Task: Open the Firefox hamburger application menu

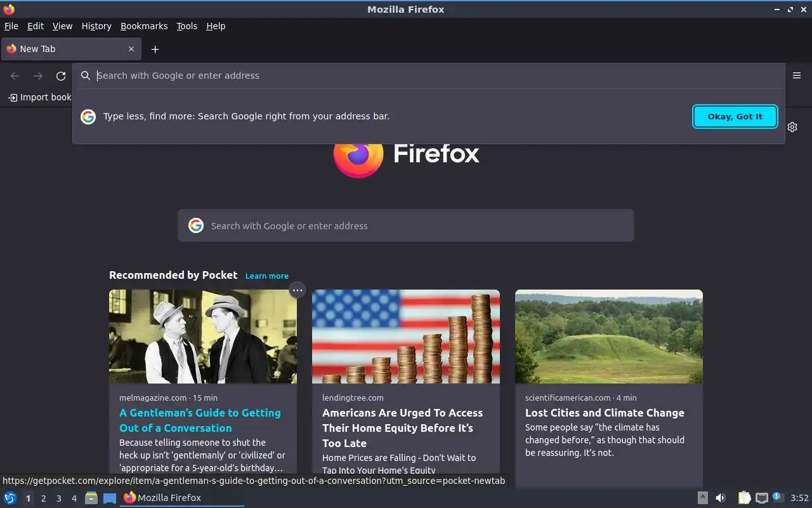Action: tap(797, 76)
